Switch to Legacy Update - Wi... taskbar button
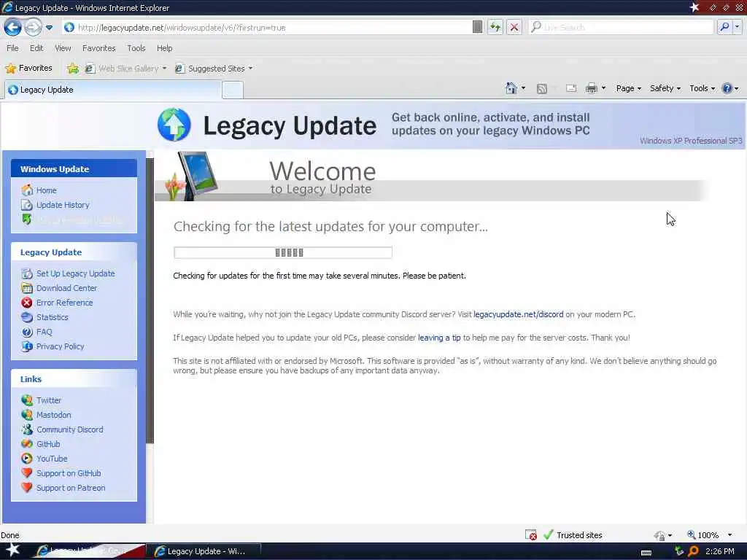747x560 pixels. coord(204,551)
